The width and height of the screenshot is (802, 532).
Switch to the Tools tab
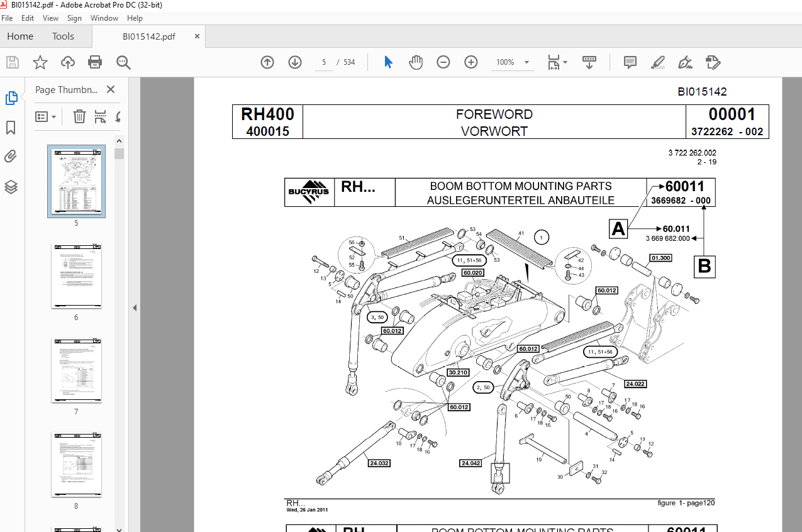(x=63, y=36)
